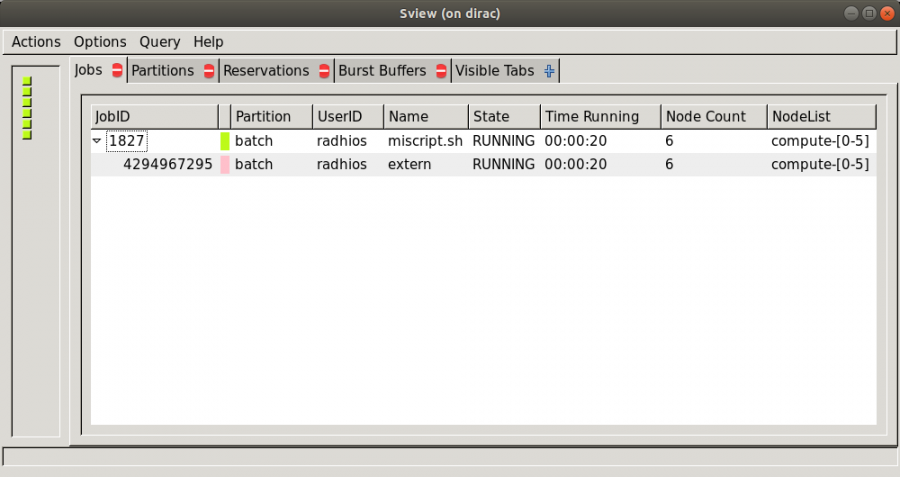Sort by JobID column header
Screen dimensions: 900x477
pyautogui.click(x=154, y=117)
